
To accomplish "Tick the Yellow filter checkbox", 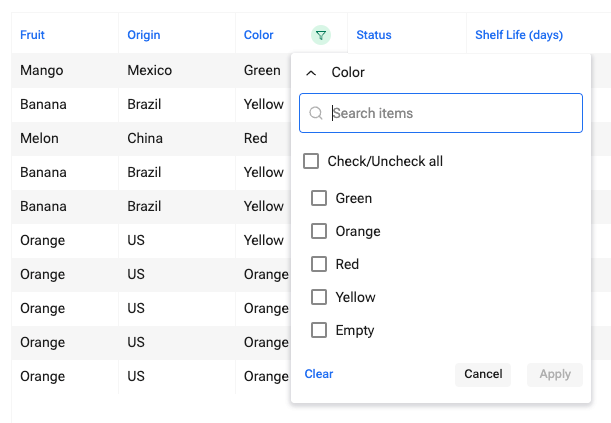I will 320,297.
